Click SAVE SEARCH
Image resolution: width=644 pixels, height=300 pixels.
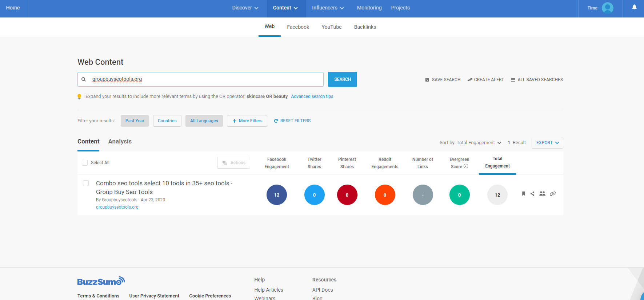[x=443, y=80]
